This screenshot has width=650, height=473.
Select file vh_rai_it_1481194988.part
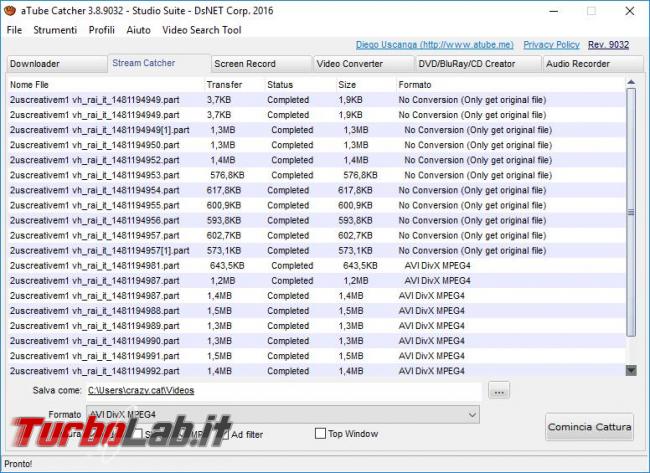pos(316,311)
